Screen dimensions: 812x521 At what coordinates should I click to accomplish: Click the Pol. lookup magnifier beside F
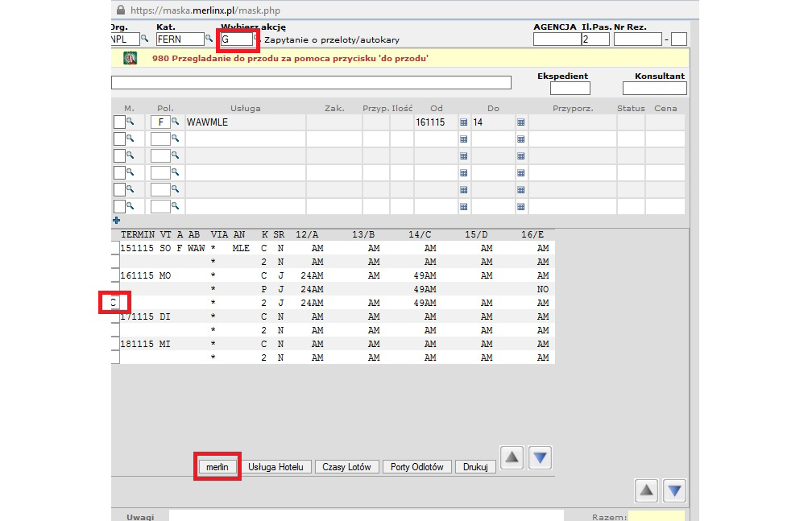coord(176,122)
